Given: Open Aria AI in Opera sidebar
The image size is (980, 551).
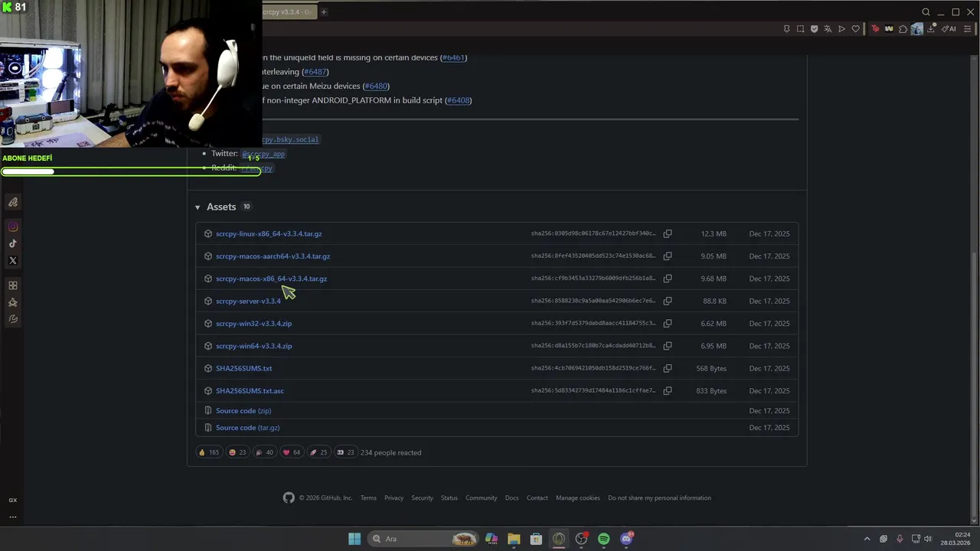Looking at the screenshot, I should coord(13,202).
